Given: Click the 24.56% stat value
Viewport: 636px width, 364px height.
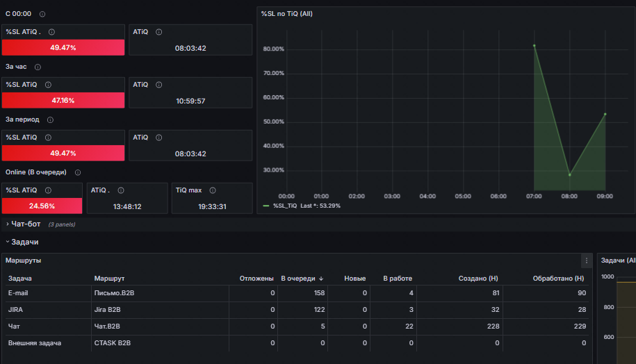Looking at the screenshot, I should coord(42,206).
